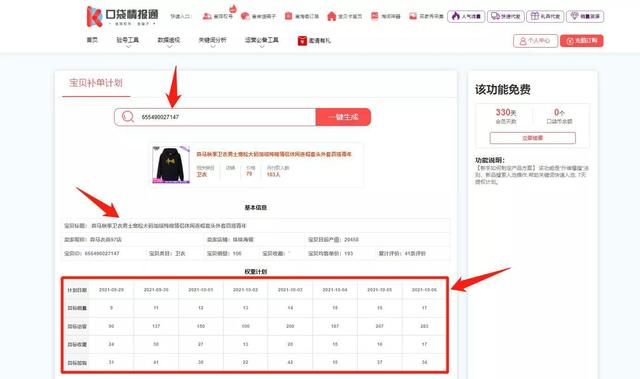Screen dimensions: 640x379
Task: Select 目标销量 value 14 for 2021-10-03
Action: 290,308
